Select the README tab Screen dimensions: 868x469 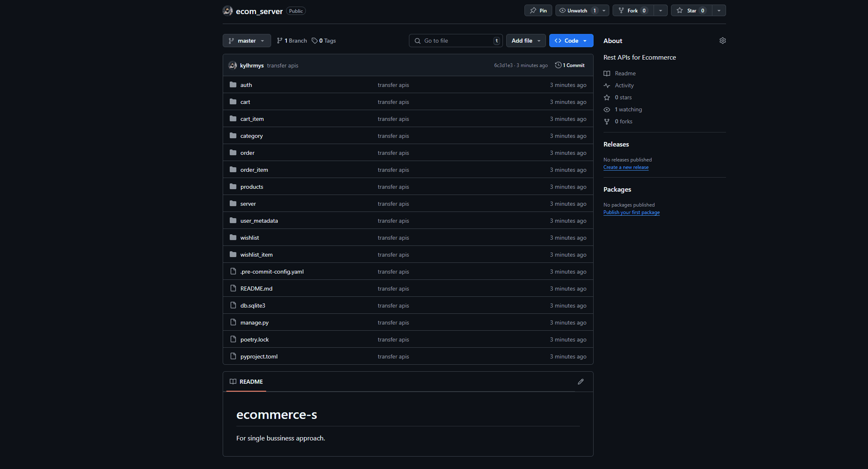[246, 382]
